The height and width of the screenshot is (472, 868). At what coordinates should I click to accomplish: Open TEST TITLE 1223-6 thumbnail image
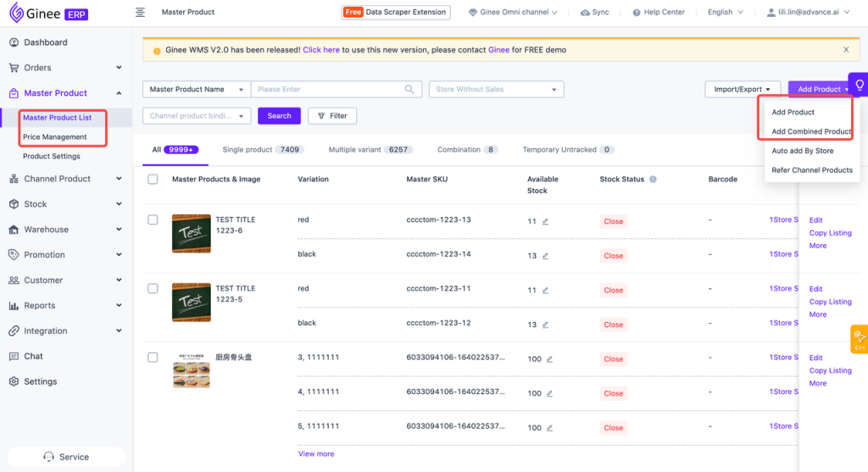point(191,234)
